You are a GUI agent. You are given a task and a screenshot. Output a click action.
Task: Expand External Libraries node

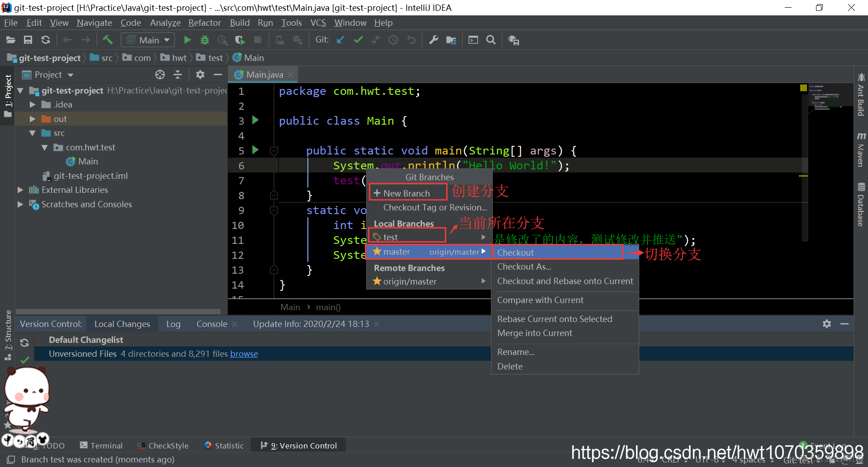[x=20, y=190]
